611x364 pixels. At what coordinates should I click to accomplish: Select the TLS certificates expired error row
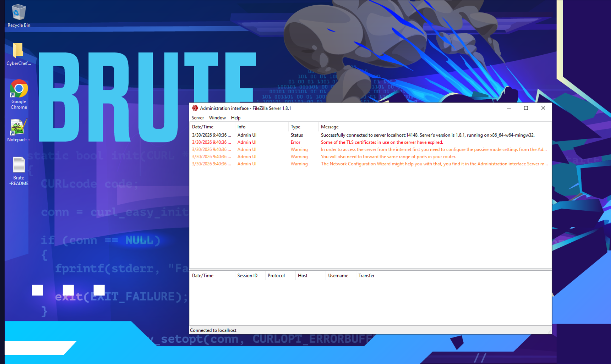(382, 142)
